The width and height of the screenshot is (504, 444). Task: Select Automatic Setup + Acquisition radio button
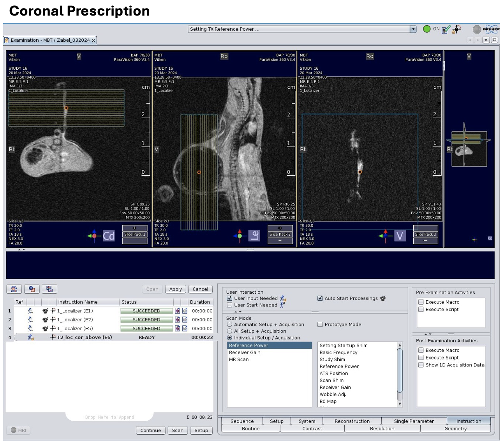230,324
